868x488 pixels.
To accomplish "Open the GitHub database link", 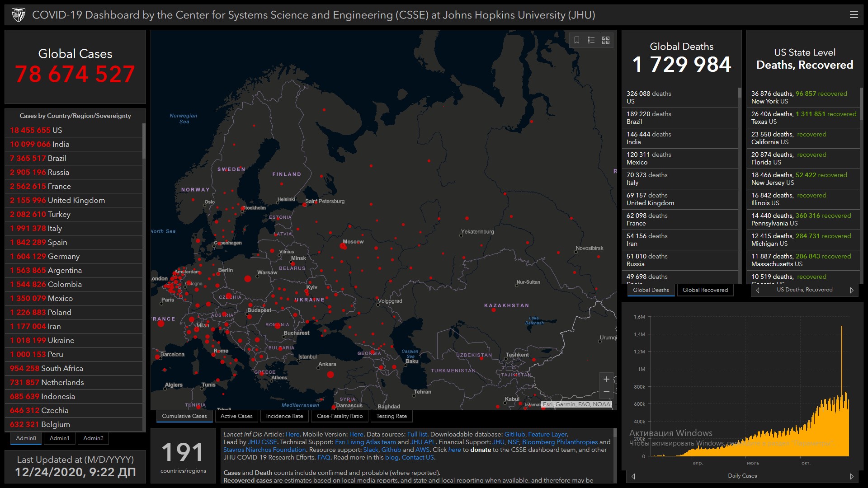I will click(514, 434).
